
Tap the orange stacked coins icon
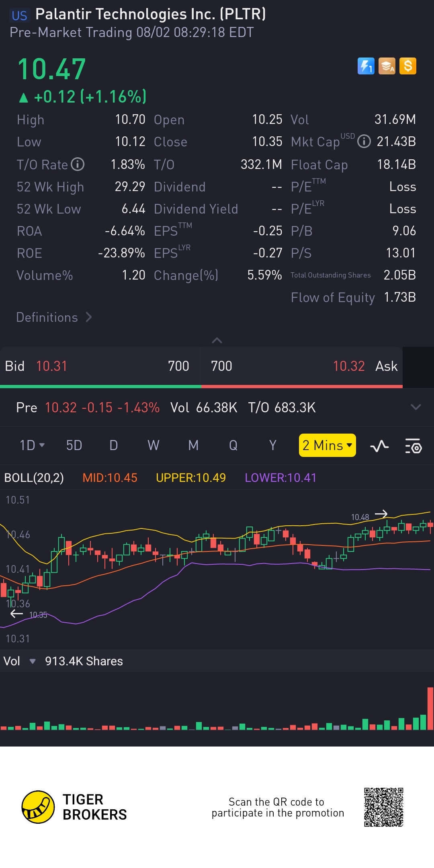click(387, 66)
